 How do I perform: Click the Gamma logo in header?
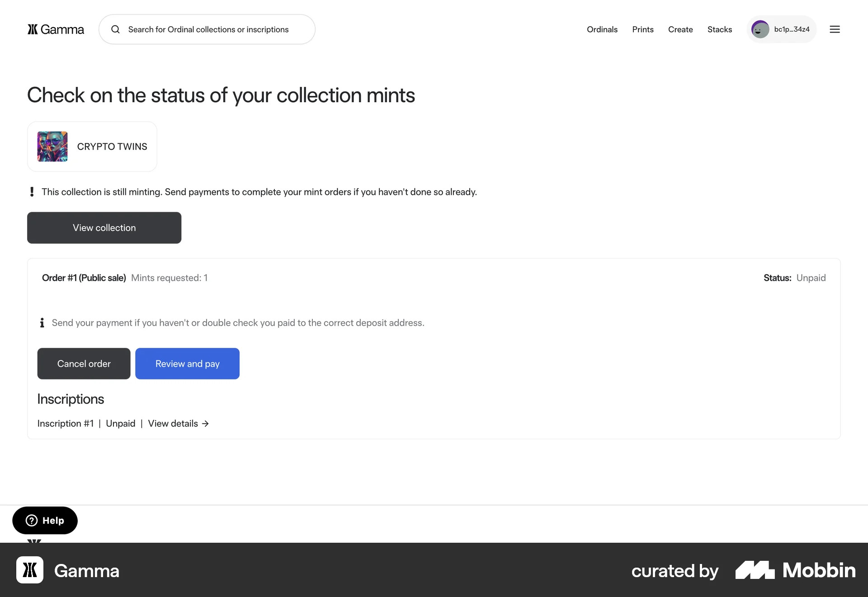pos(56,29)
